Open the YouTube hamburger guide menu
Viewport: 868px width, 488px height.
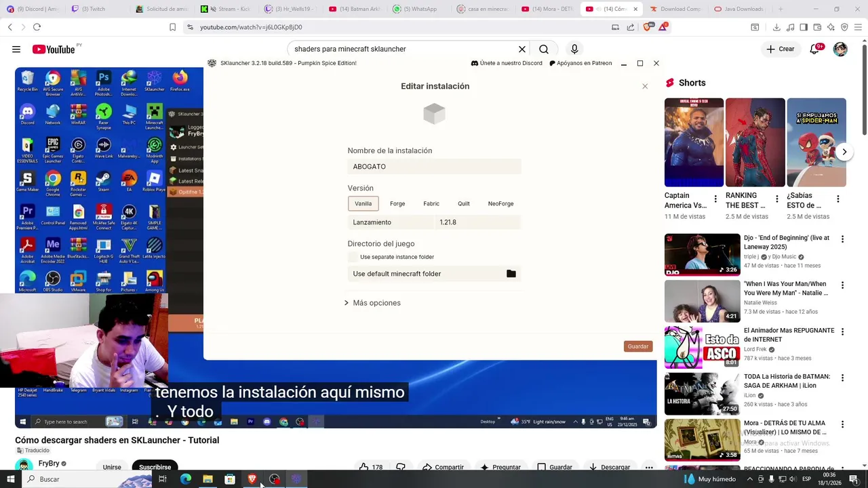[16, 49]
